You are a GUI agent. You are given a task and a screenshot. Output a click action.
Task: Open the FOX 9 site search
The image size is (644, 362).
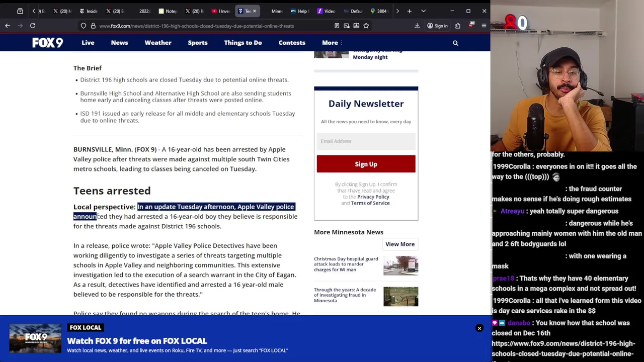tap(455, 43)
